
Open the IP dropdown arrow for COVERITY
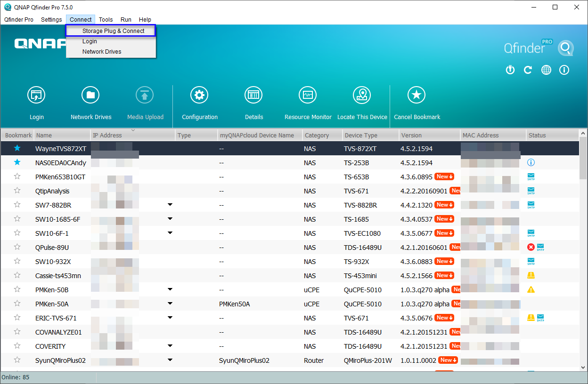(170, 346)
